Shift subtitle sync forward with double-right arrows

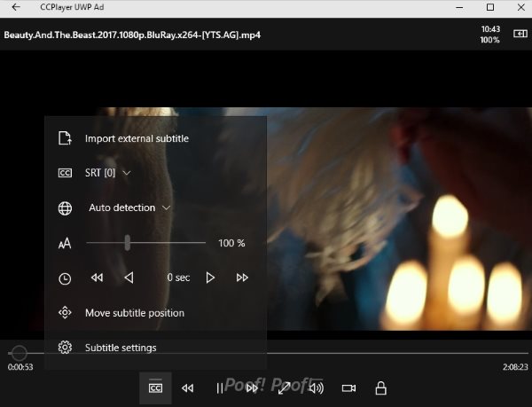[x=242, y=278]
